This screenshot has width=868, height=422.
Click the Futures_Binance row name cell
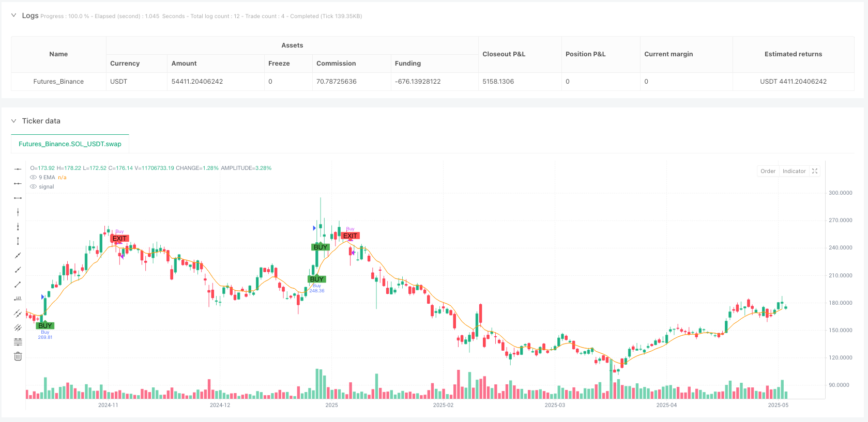click(x=58, y=82)
